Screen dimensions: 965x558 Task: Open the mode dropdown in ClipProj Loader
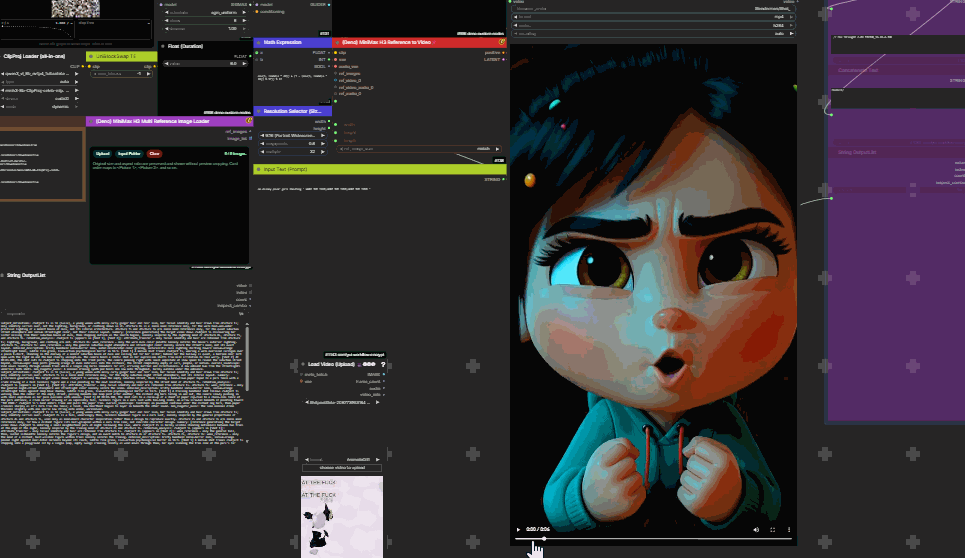40,106
